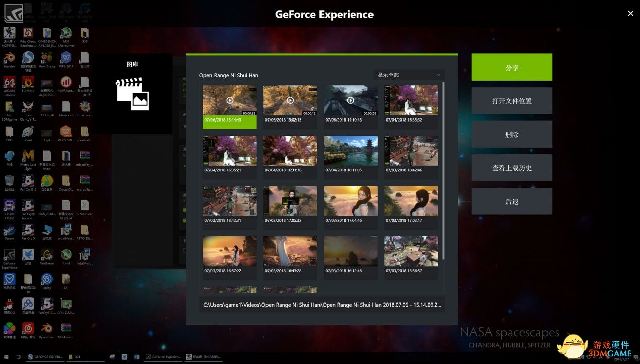Select screenshot dated 07/04/2018 16:11:05

[351, 157]
